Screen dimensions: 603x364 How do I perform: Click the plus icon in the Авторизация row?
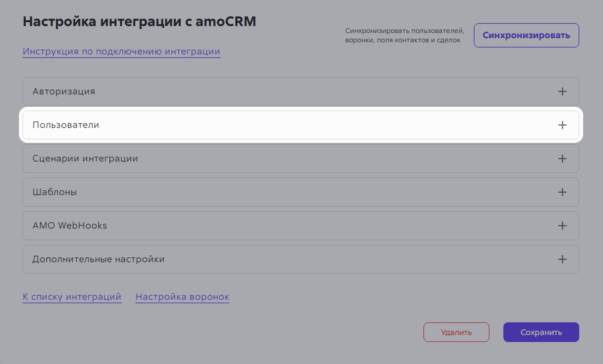click(x=562, y=92)
